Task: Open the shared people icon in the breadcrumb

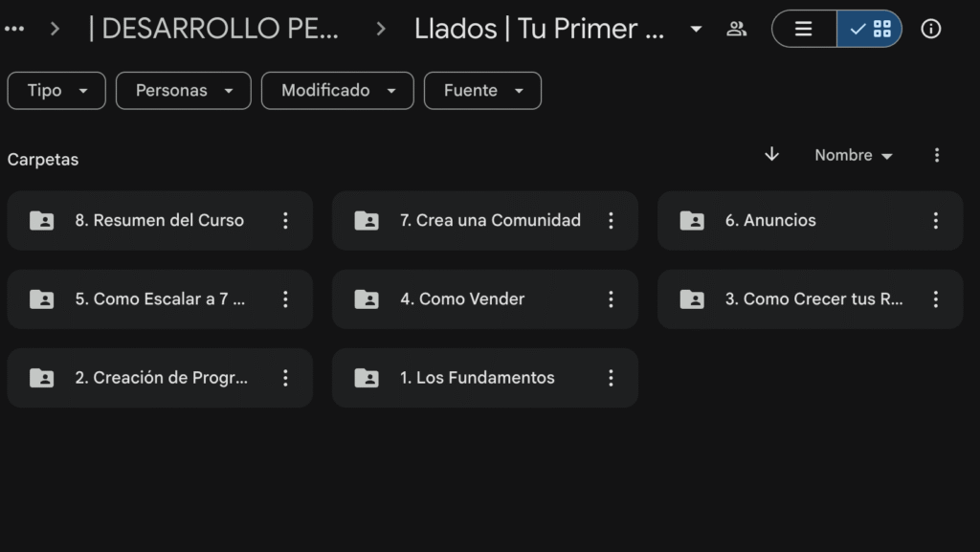Action: coord(736,29)
